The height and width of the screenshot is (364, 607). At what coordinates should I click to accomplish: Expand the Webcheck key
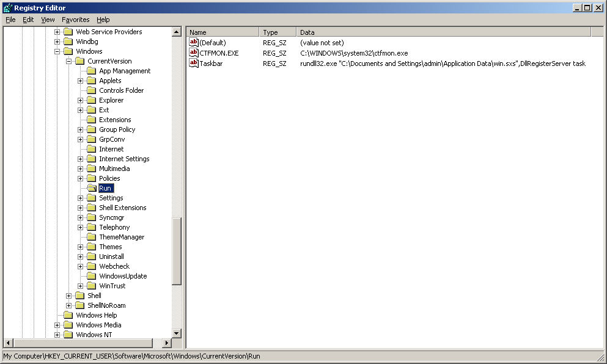(x=80, y=266)
